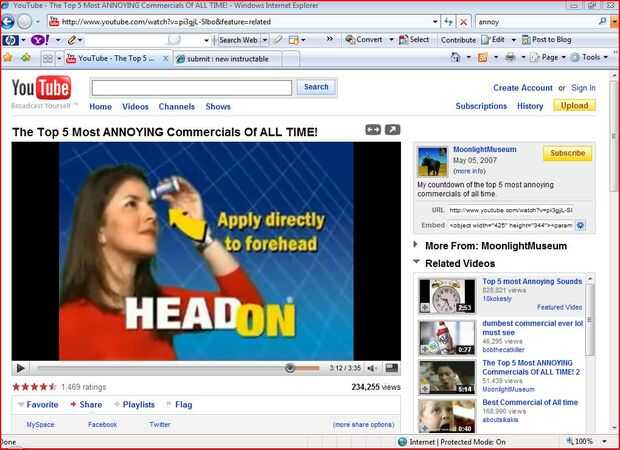This screenshot has width=620, height=450.
Task: Add Top 5 most Annoying Sounds to queue
Action: tap(425, 308)
